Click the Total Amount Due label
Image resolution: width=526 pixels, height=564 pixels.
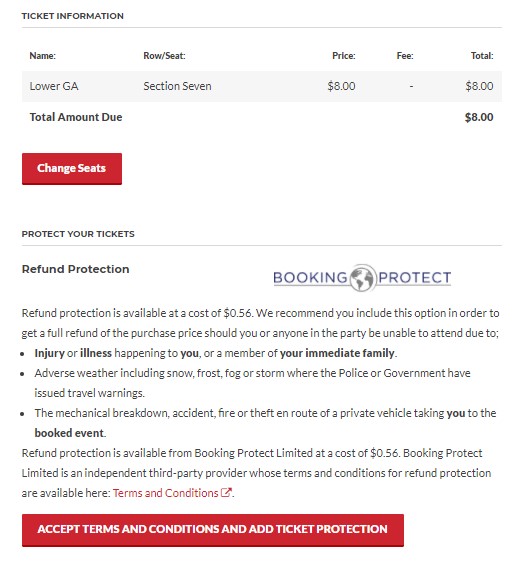pos(76,117)
